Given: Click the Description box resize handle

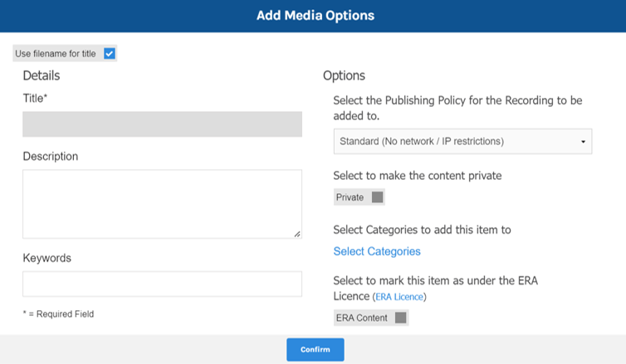Looking at the screenshot, I should click(x=297, y=234).
